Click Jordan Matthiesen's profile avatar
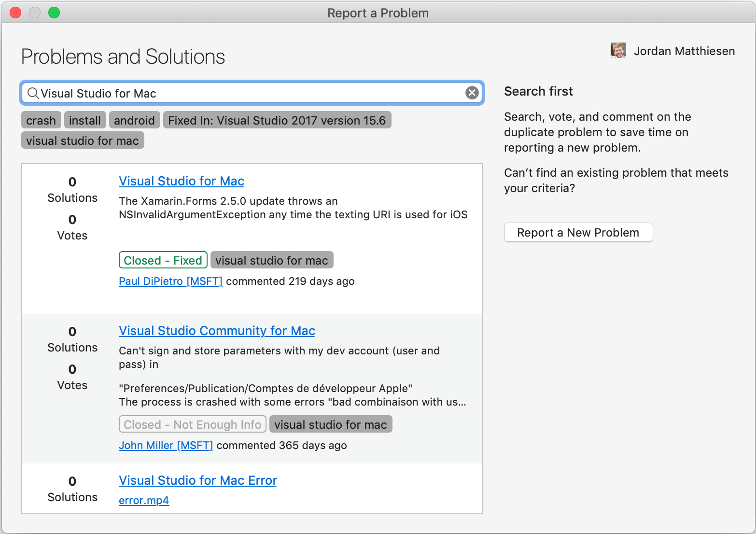 pyautogui.click(x=618, y=50)
